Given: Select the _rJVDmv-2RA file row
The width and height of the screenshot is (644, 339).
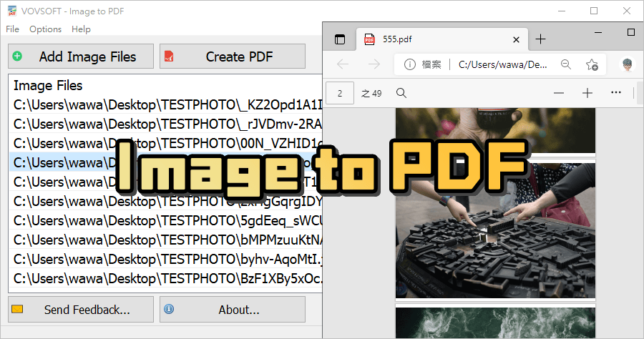Looking at the screenshot, I should point(166,124).
